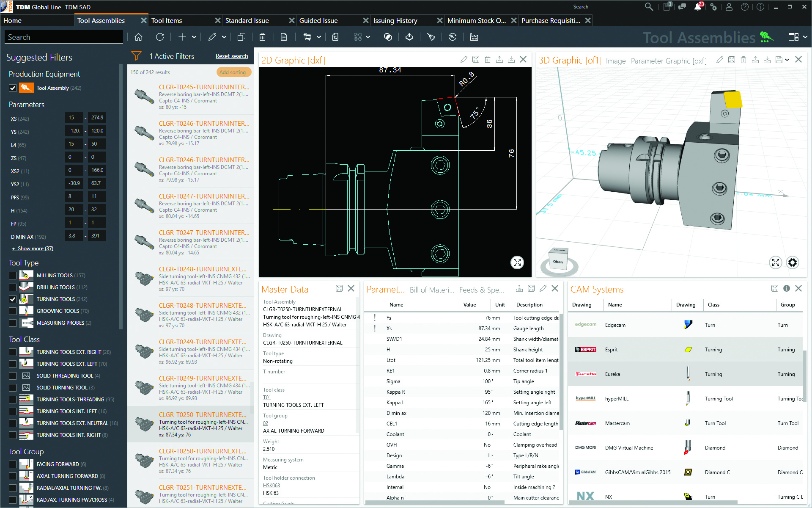Image resolution: width=812 pixels, height=508 pixels.
Task: Switch to the Tool Items tab
Action: tap(167, 20)
